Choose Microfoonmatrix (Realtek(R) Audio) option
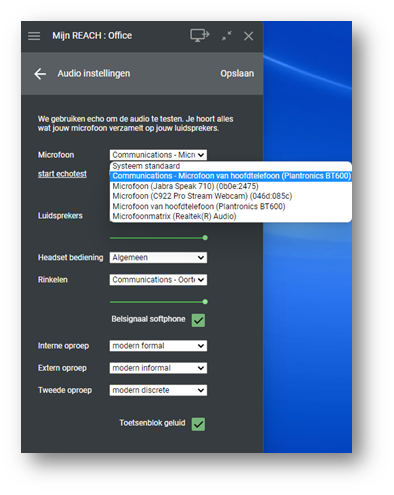 (x=231, y=216)
